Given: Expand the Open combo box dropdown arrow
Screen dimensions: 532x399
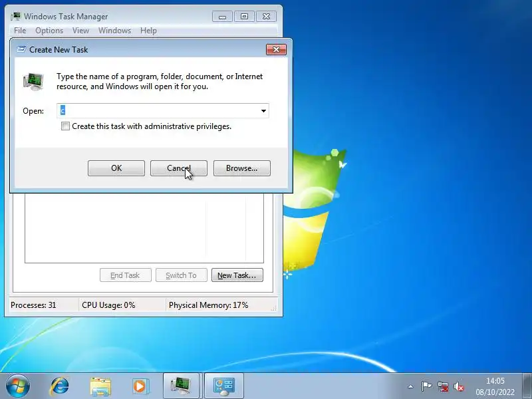Looking at the screenshot, I should click(x=263, y=111).
